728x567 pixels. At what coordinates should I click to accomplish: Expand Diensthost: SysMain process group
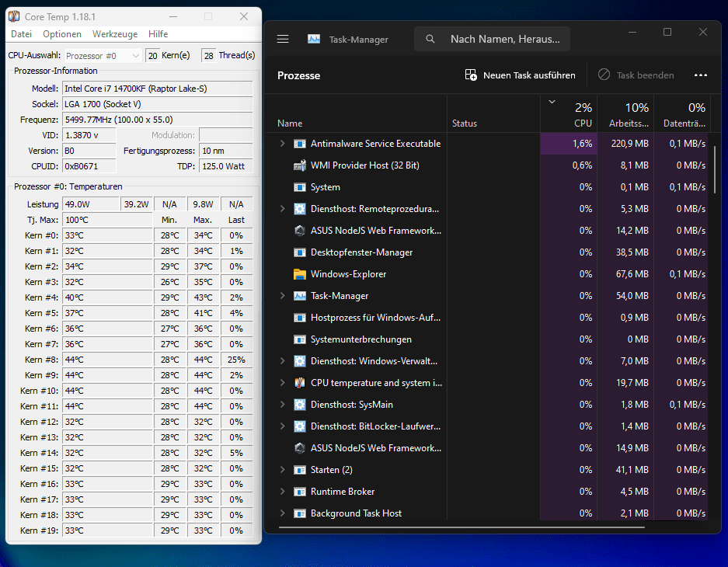tap(282, 405)
